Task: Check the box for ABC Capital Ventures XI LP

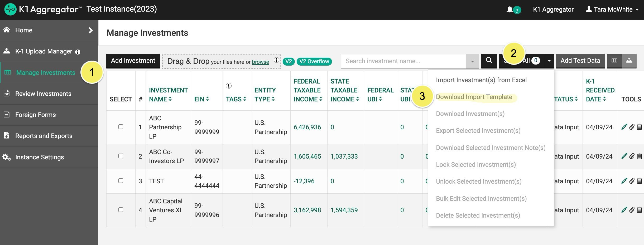Action: click(121, 210)
